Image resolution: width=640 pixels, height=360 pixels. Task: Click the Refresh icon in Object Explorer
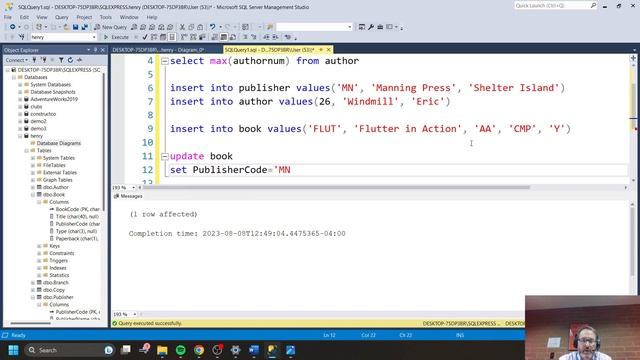[x=70, y=60]
